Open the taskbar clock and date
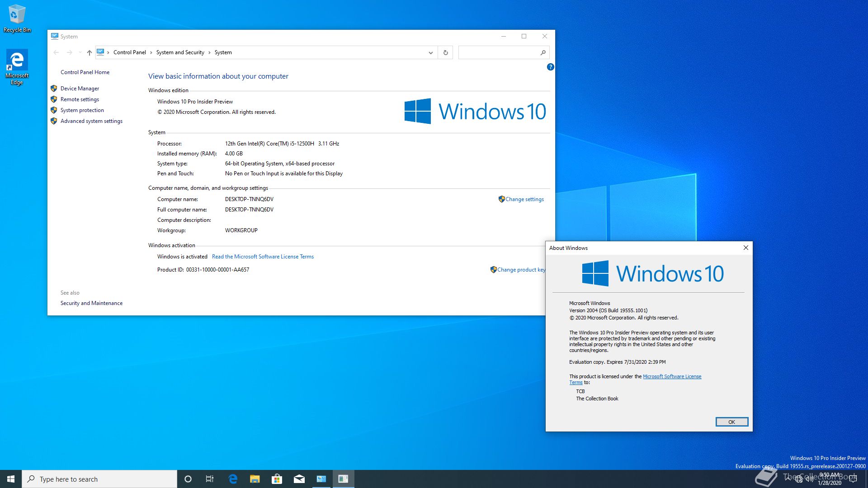This screenshot has height=488, width=868. [x=830, y=479]
